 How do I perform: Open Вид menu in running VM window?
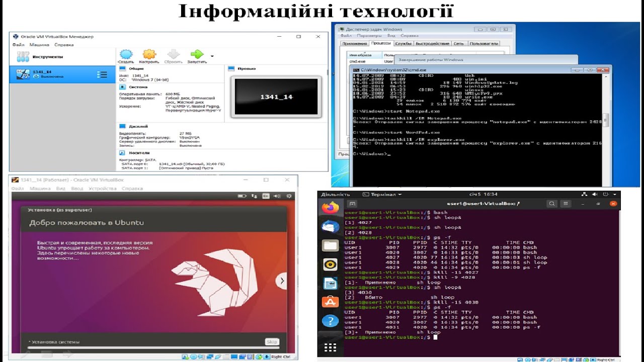(60, 189)
